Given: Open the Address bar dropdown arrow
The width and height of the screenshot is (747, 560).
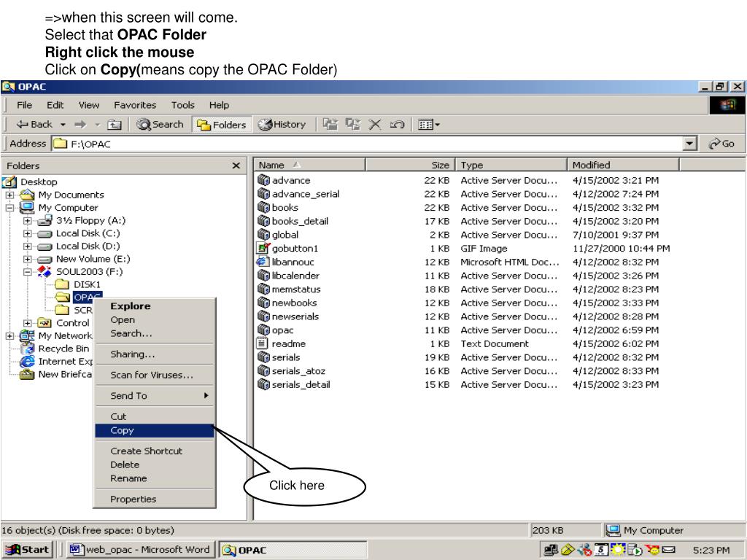Looking at the screenshot, I should tap(689, 144).
